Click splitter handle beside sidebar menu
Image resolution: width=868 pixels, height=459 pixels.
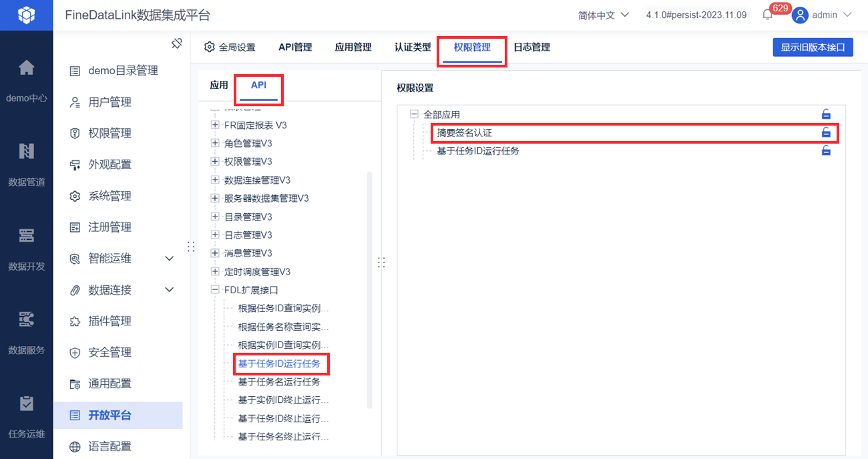click(x=191, y=247)
